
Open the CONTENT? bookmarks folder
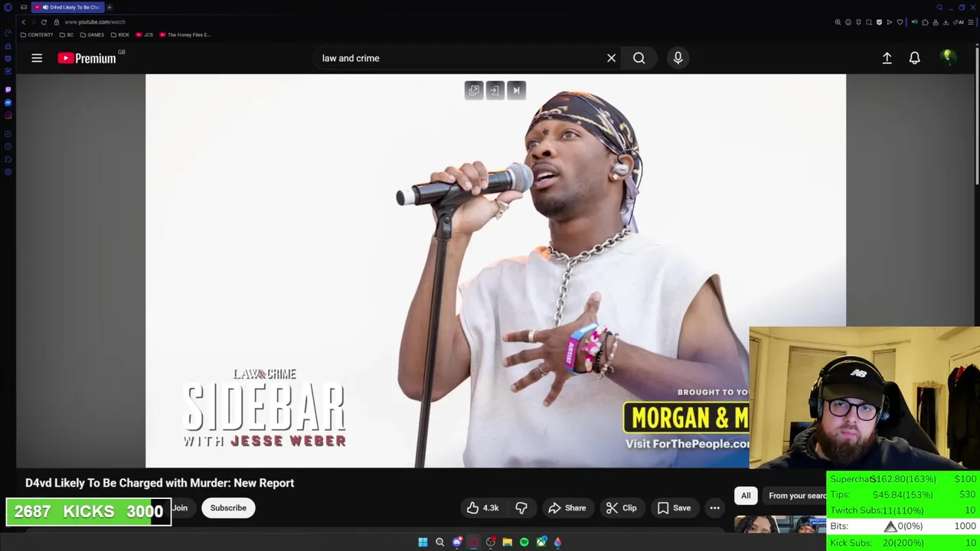pos(37,34)
